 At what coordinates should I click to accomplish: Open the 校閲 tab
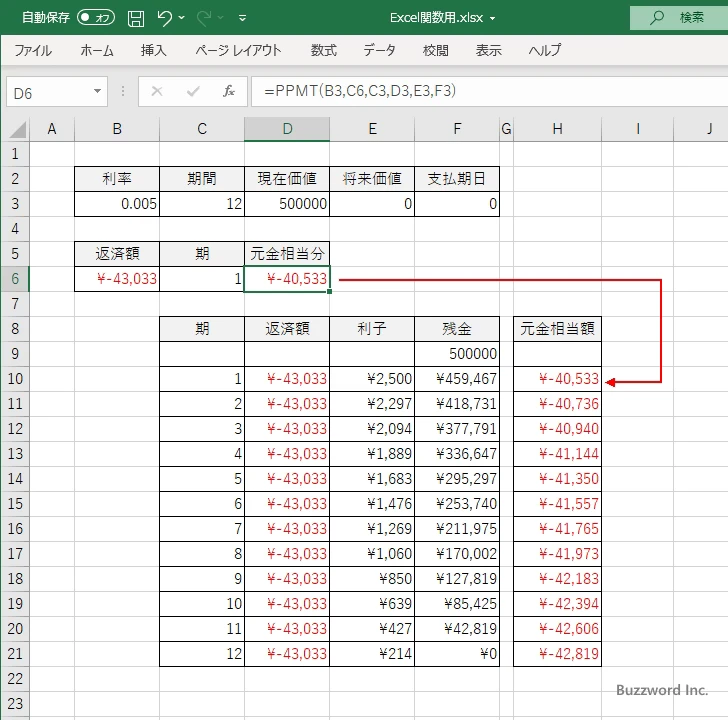[x=436, y=50]
